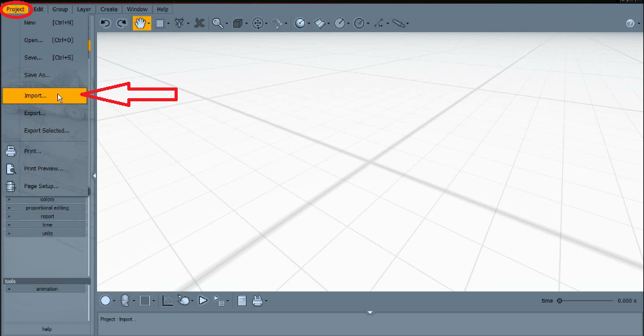Expand the time panel section
Image resolution: width=644 pixels, height=336 pixels.
click(45, 225)
